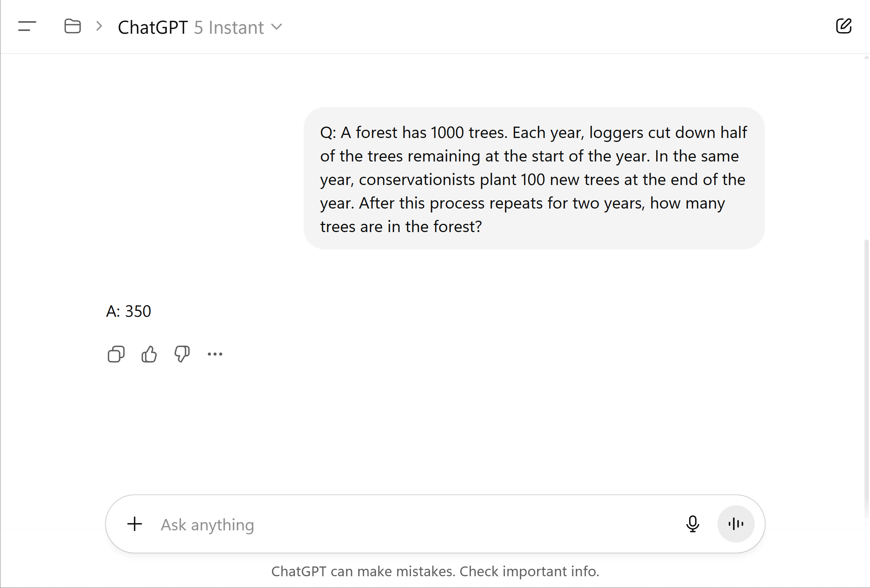The height and width of the screenshot is (588, 870).
Task: Toggle the like rating on the reply
Action: pyautogui.click(x=149, y=354)
